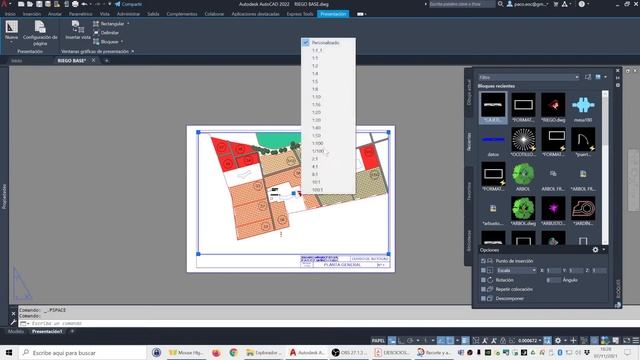Open the viewport scale value dropdown in status bar
The image size is (640, 360).
pos(530,340)
